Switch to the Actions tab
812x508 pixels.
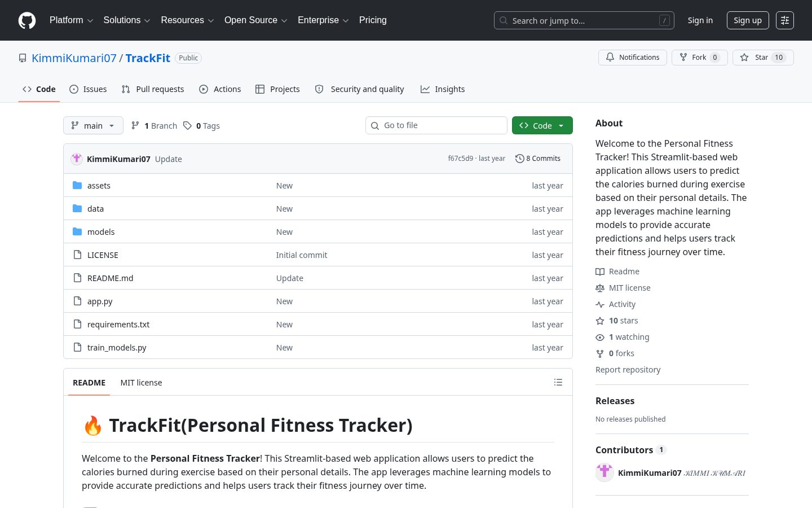click(220, 89)
